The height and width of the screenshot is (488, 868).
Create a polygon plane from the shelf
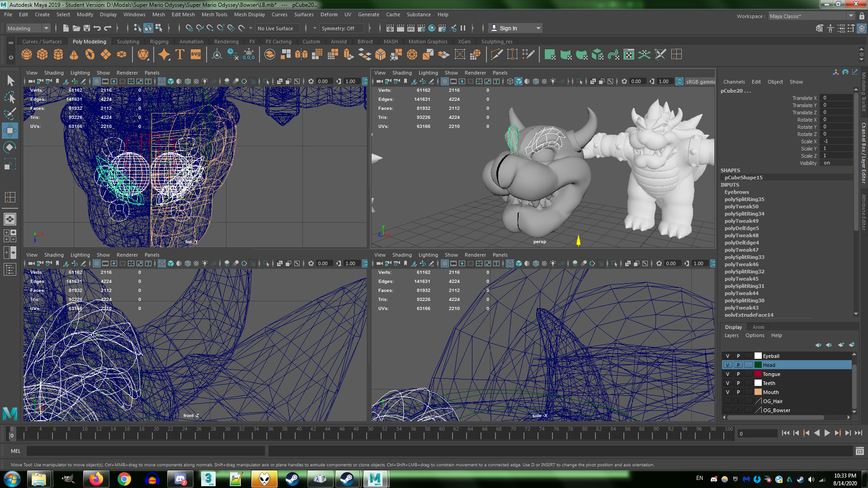click(x=106, y=55)
